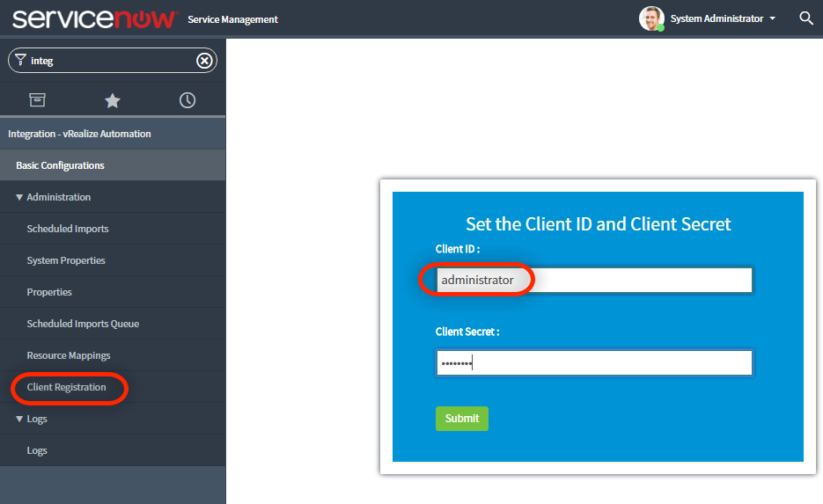Select Basic Configurations module

coord(60,165)
